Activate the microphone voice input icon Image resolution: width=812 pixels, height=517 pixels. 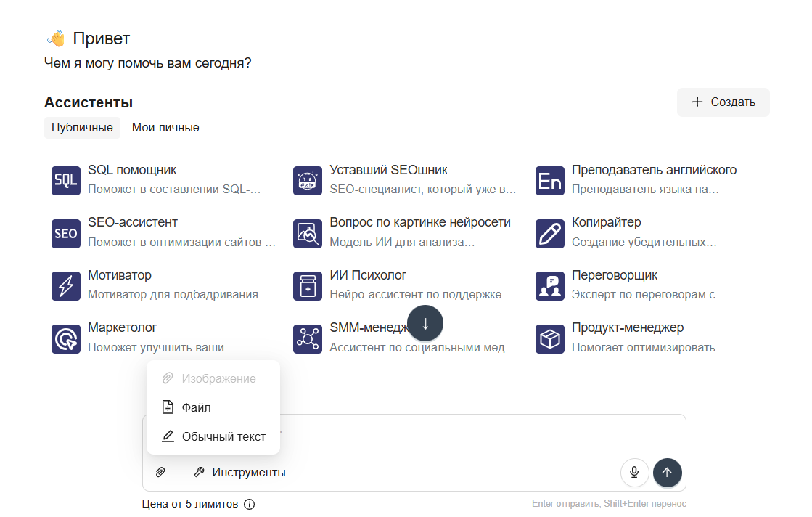tap(634, 472)
